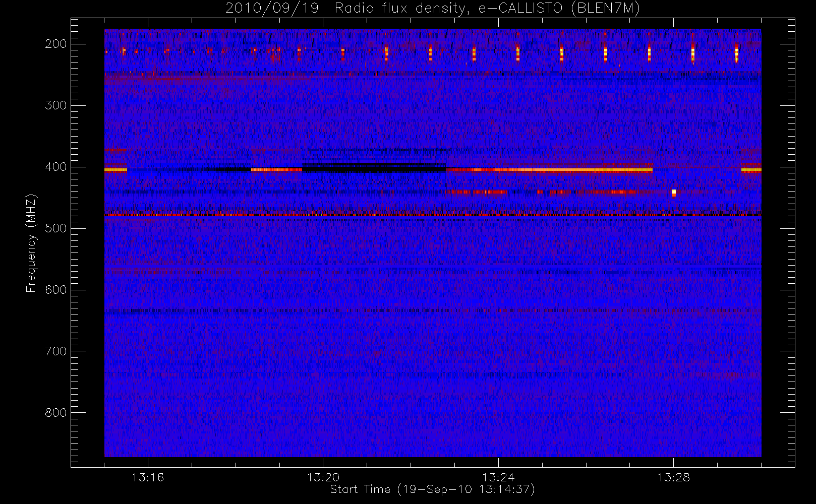Click the 500 frequency tick label
This screenshot has width=816, height=504.
pyautogui.click(x=55, y=228)
